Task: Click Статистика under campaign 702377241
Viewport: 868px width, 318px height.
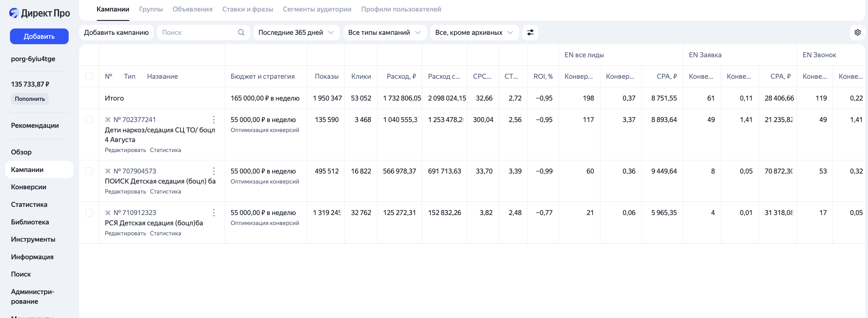Action: click(165, 150)
